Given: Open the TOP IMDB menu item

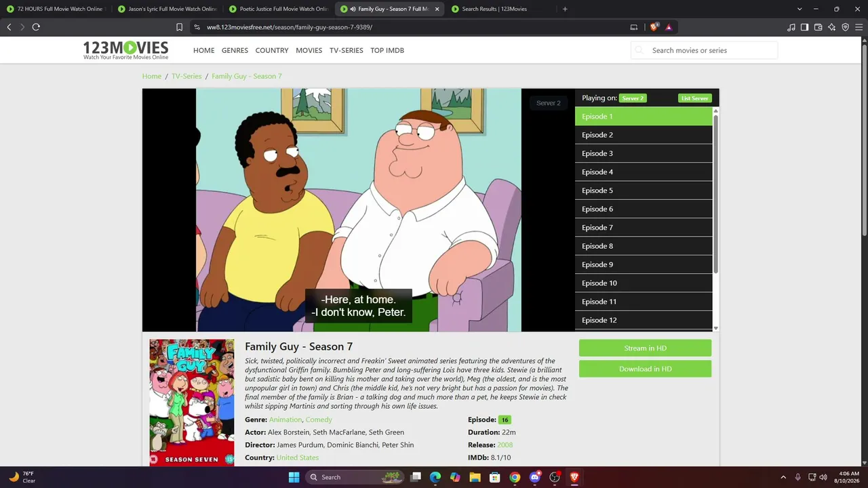Looking at the screenshot, I should pyautogui.click(x=387, y=50).
